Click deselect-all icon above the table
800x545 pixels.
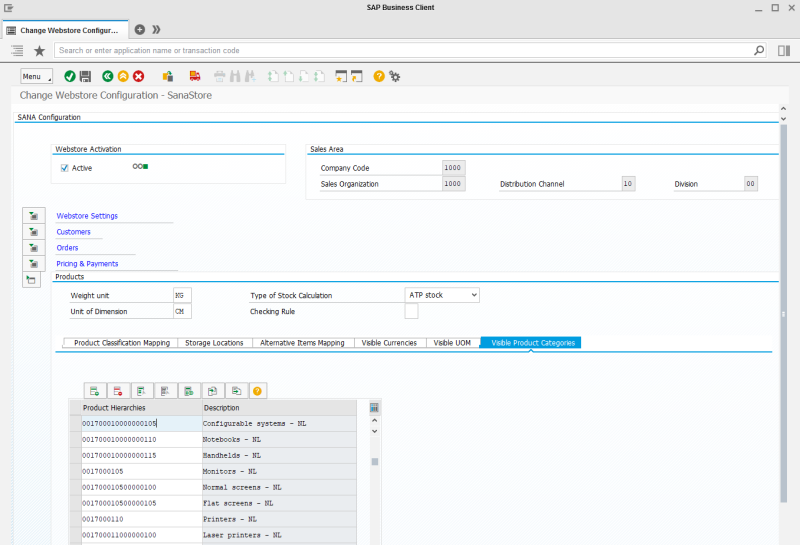click(165, 391)
